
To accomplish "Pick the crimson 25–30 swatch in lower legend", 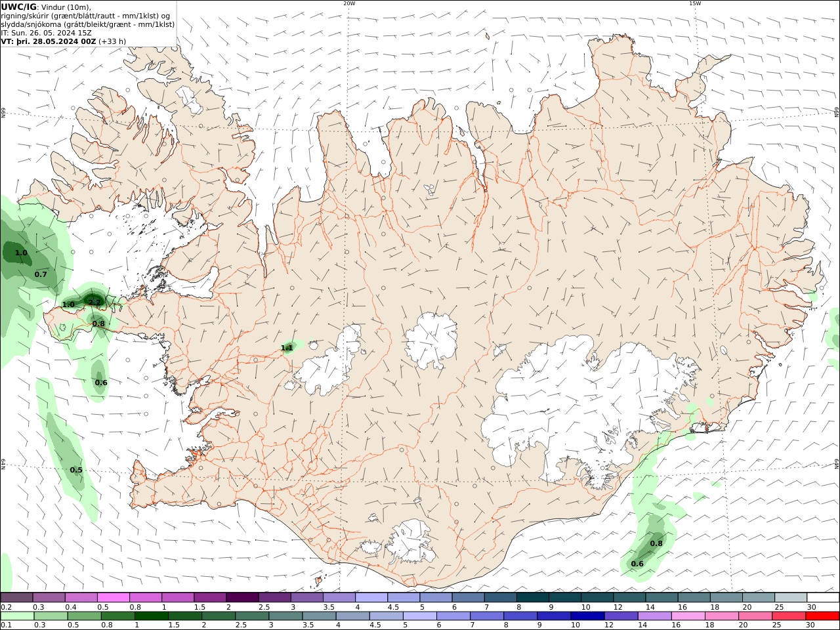I will 789,616.
